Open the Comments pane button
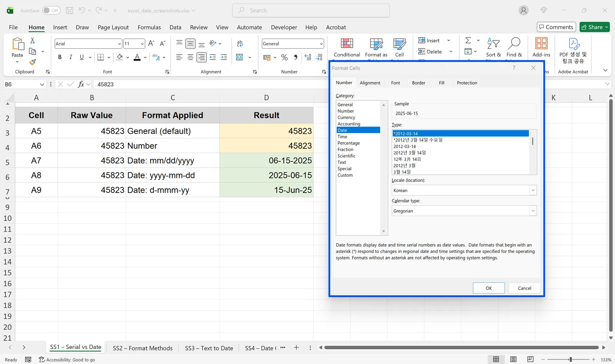Screen dimensions: 615x364 556,27
